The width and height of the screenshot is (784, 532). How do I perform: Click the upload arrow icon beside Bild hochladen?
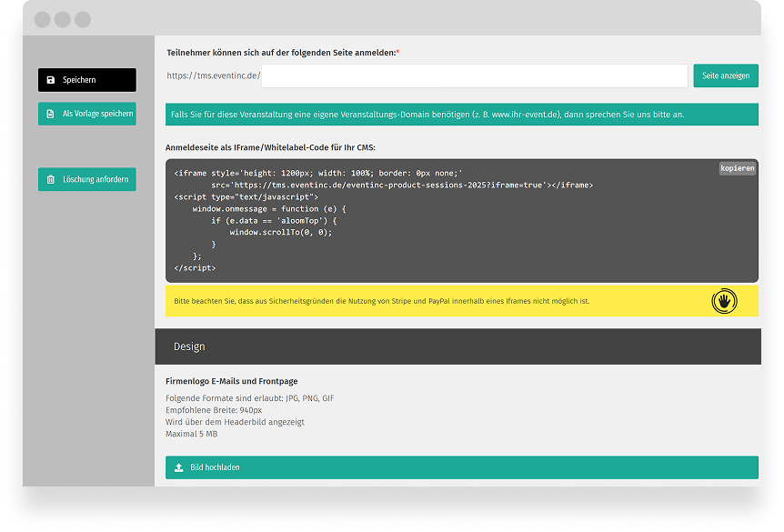(179, 467)
